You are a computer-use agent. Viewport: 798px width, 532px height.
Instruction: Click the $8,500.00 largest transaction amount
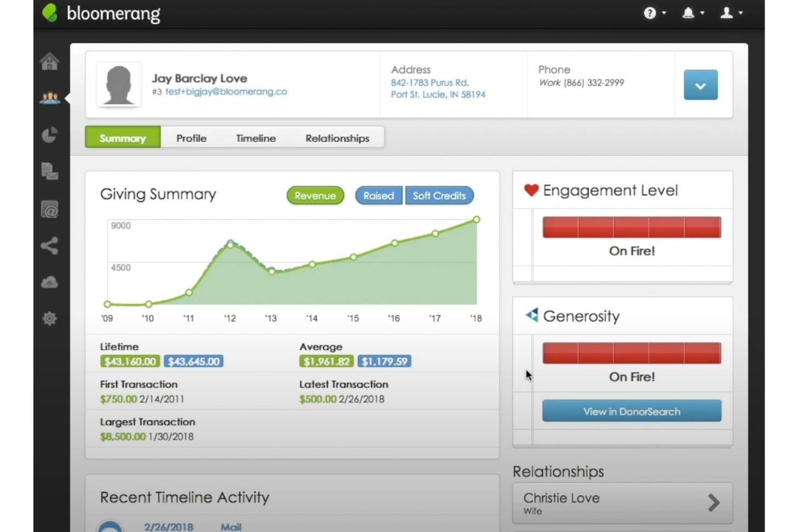(123, 437)
